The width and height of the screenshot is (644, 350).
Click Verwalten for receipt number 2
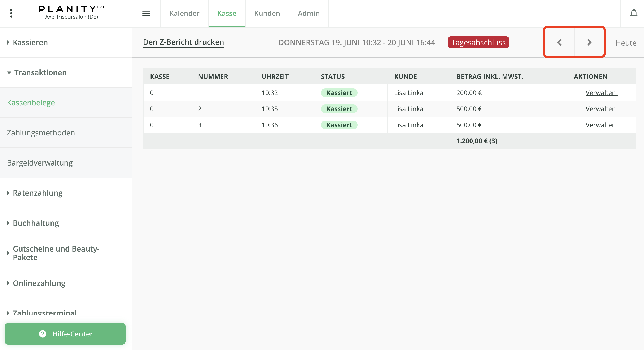601,109
